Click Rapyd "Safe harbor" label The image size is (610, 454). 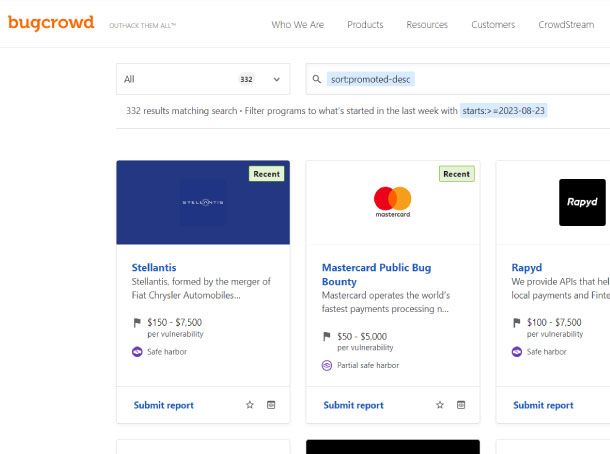tap(547, 352)
